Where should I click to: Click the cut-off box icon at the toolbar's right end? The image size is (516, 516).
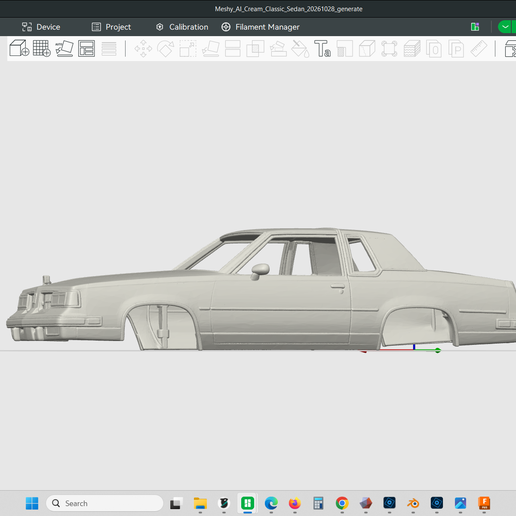coord(510,49)
